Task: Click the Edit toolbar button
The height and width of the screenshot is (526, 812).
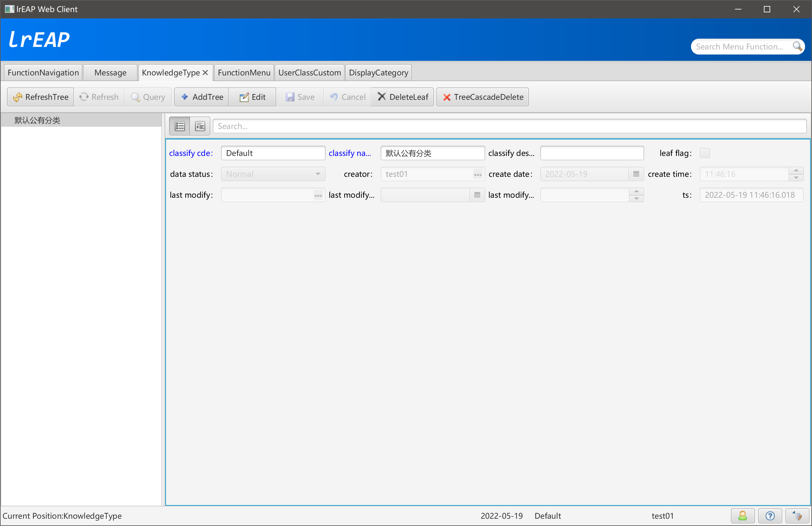Action: [252, 97]
